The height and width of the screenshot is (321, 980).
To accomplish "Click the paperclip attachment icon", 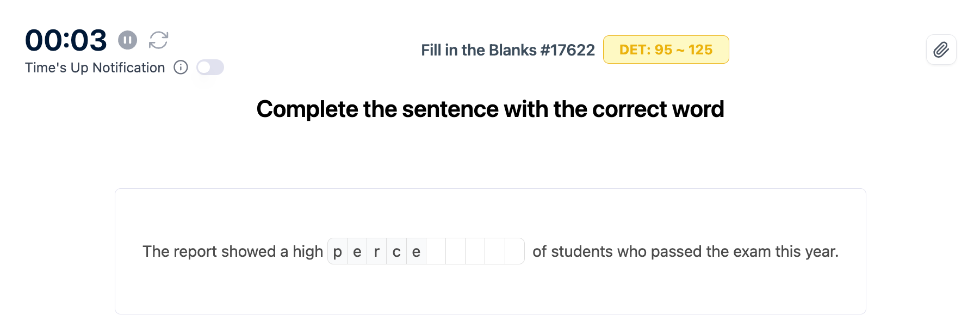I will tap(941, 50).
